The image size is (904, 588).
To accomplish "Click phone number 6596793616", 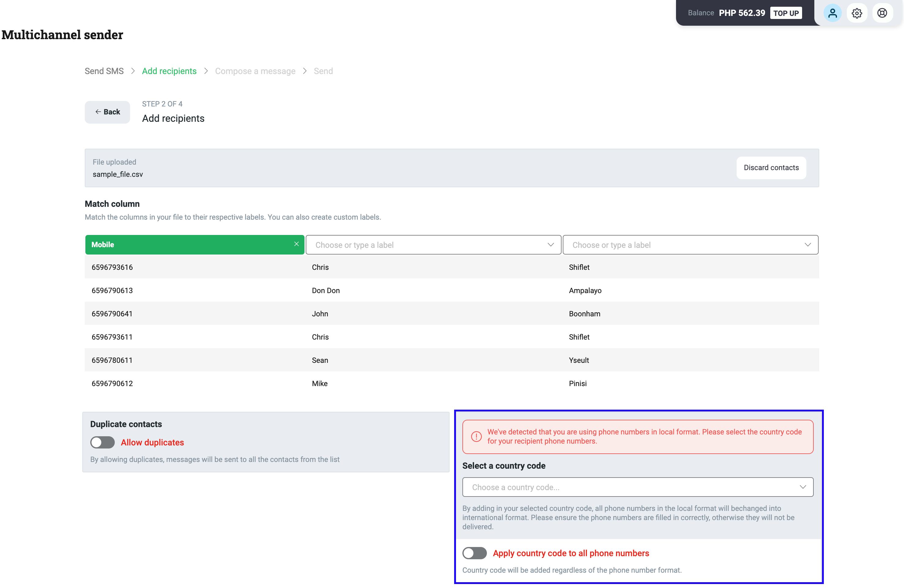I will (x=112, y=267).
